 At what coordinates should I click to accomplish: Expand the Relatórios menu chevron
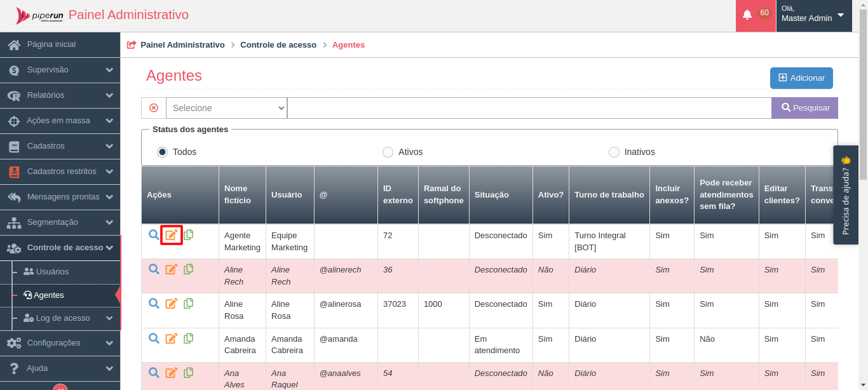tap(109, 95)
